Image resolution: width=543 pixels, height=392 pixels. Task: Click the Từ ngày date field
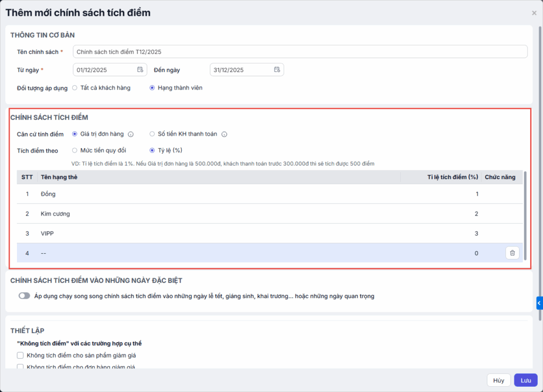pyautogui.click(x=110, y=69)
